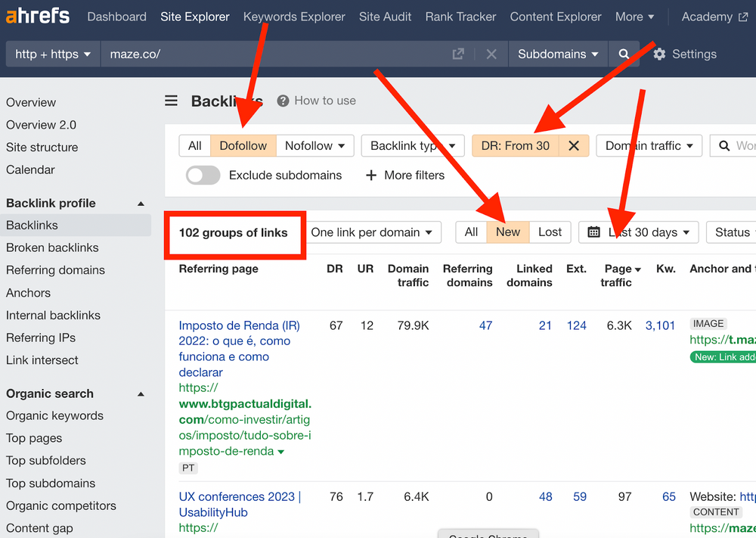Go to Site Explorer tab
Screen dimensions: 756x538
coord(195,17)
